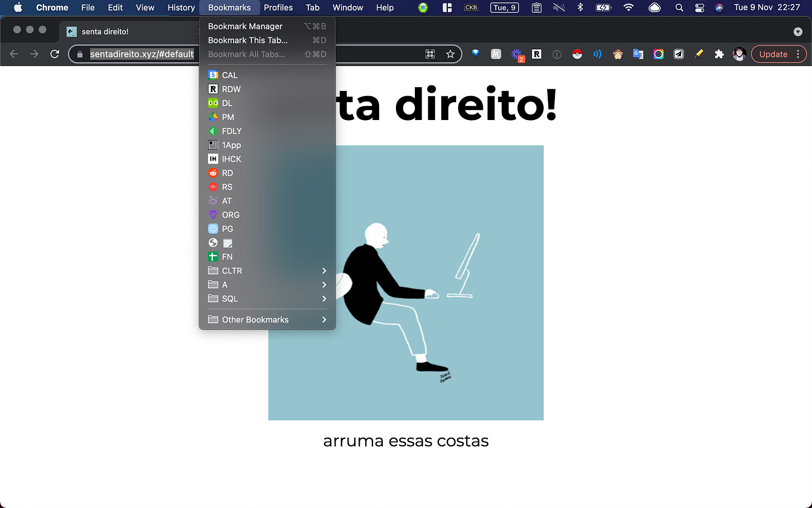View site information lock icon
This screenshot has width=812, height=508.
point(80,54)
